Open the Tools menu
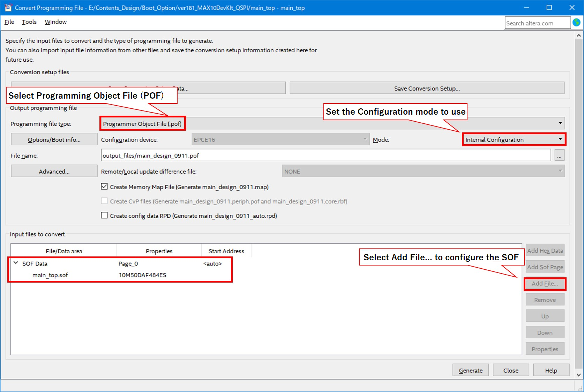The height and width of the screenshot is (392, 584). [29, 22]
